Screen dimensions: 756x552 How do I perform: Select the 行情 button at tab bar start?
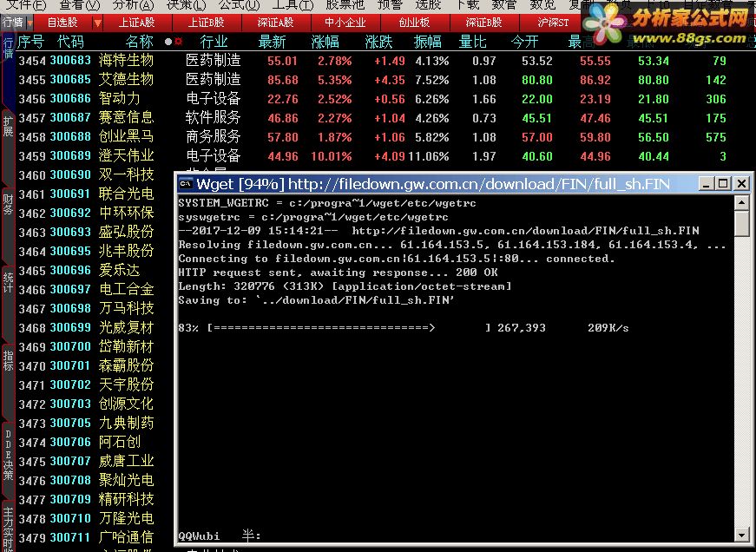[x=13, y=23]
